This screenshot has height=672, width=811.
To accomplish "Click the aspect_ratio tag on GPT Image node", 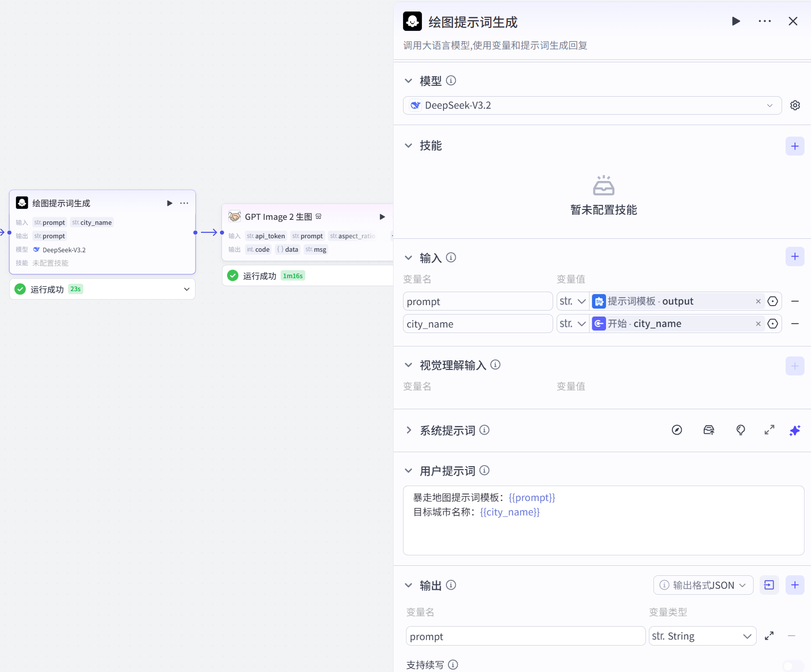I will [352, 236].
